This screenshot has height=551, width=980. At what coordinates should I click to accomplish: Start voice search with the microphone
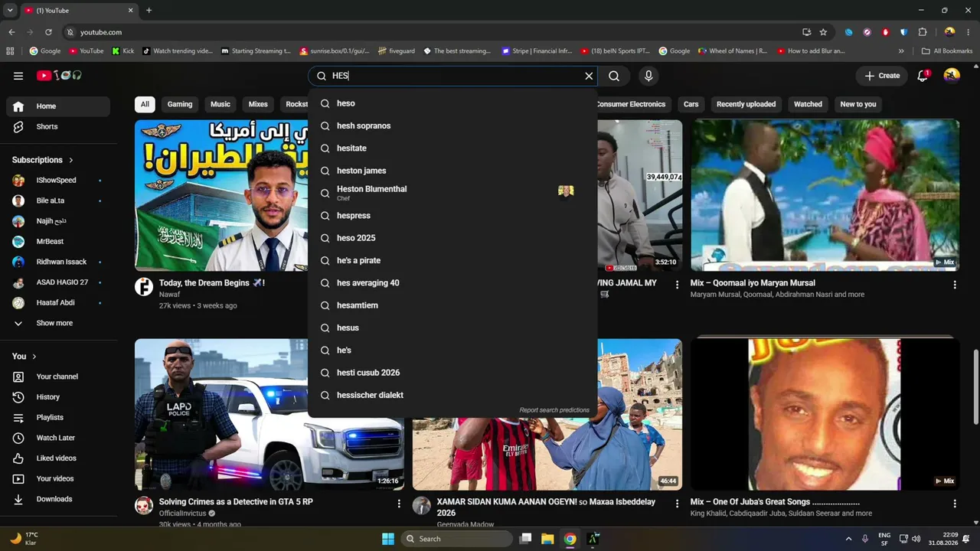[x=648, y=76]
